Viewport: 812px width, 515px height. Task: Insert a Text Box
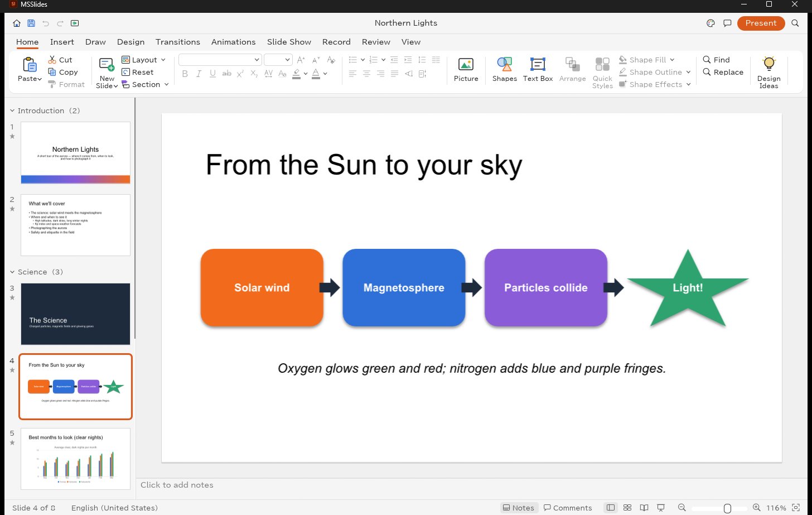[538, 70]
